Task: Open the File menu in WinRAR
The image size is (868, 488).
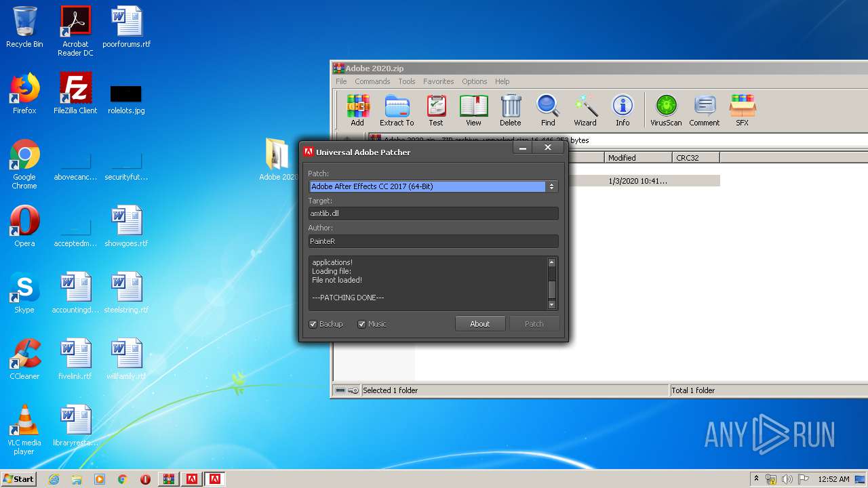Action: click(x=341, y=81)
